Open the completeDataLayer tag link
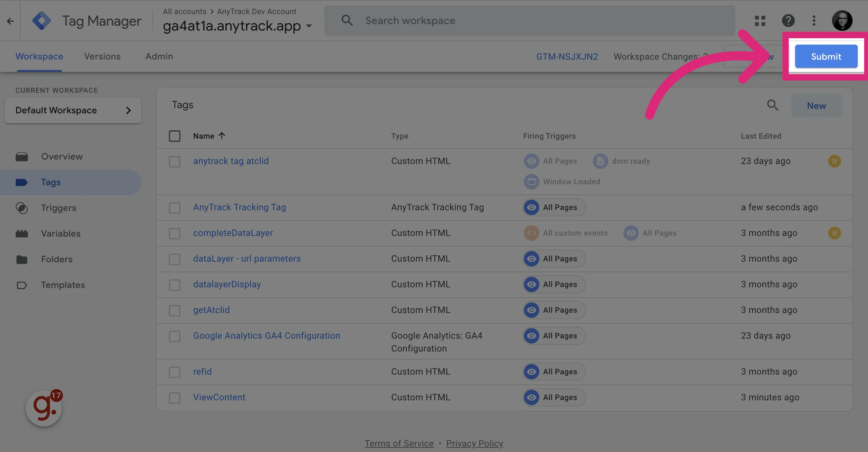 [x=233, y=233]
